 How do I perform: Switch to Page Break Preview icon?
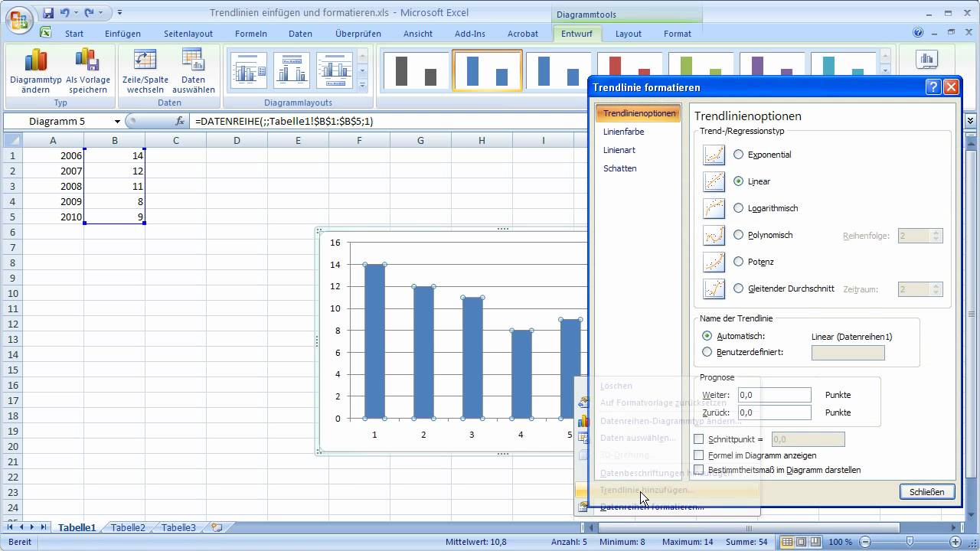click(815, 542)
